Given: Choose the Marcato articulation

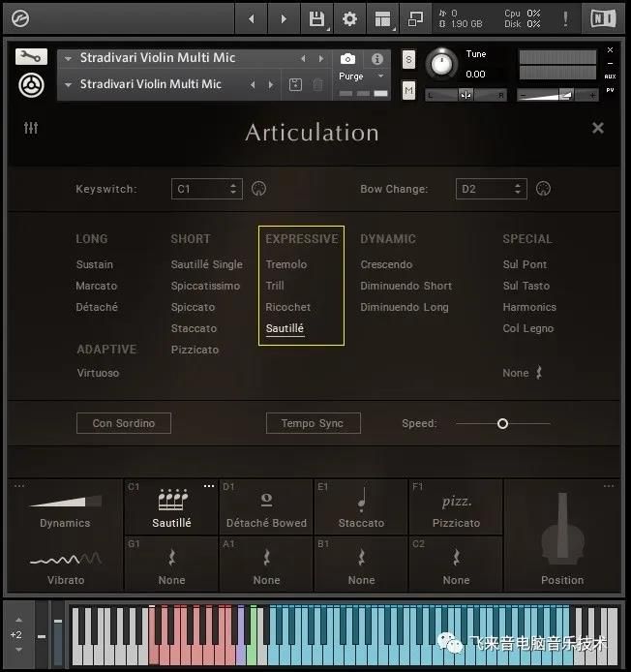Looking at the screenshot, I should tap(97, 286).
